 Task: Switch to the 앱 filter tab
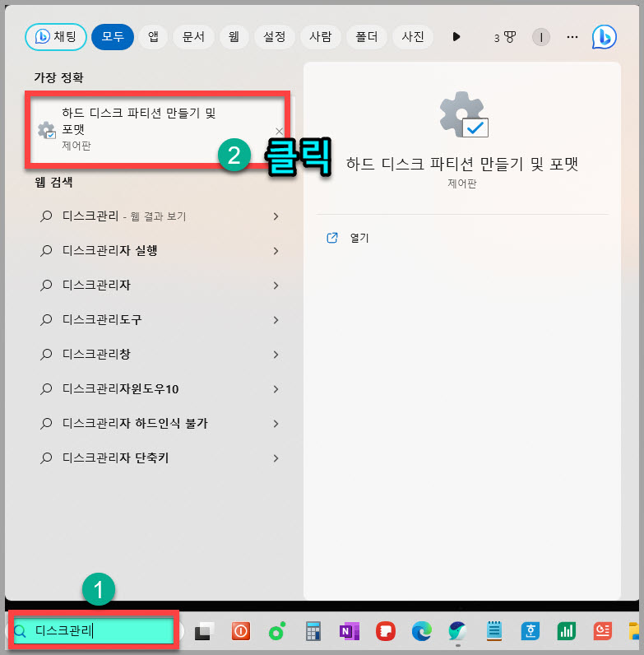click(x=153, y=37)
